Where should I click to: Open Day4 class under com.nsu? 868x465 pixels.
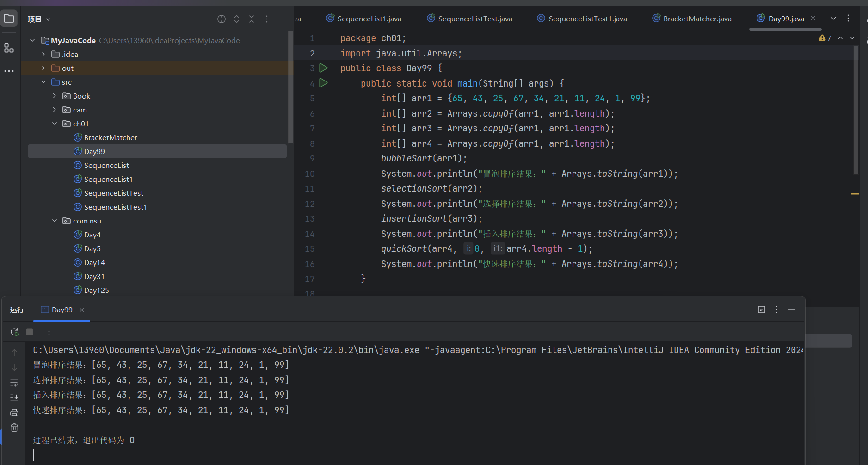tap(92, 235)
